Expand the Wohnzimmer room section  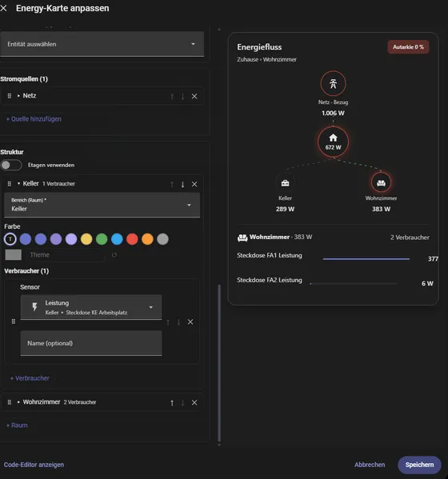pyautogui.click(x=18, y=402)
